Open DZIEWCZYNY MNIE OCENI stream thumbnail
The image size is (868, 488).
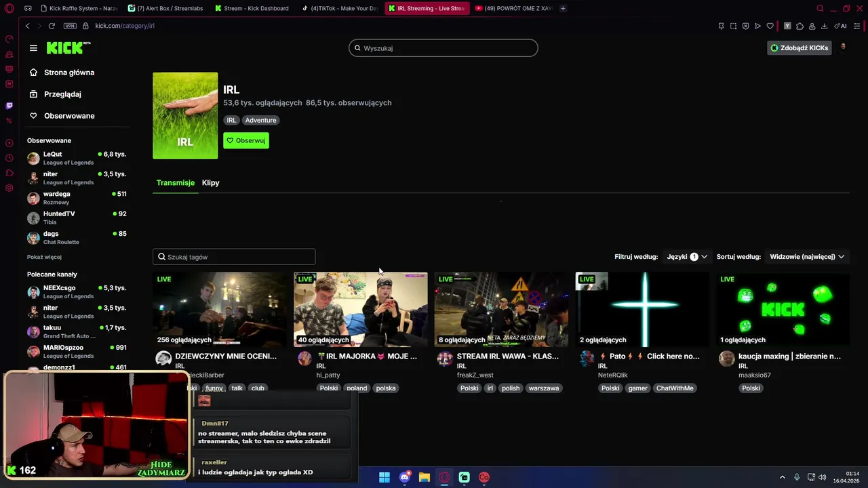[220, 310]
